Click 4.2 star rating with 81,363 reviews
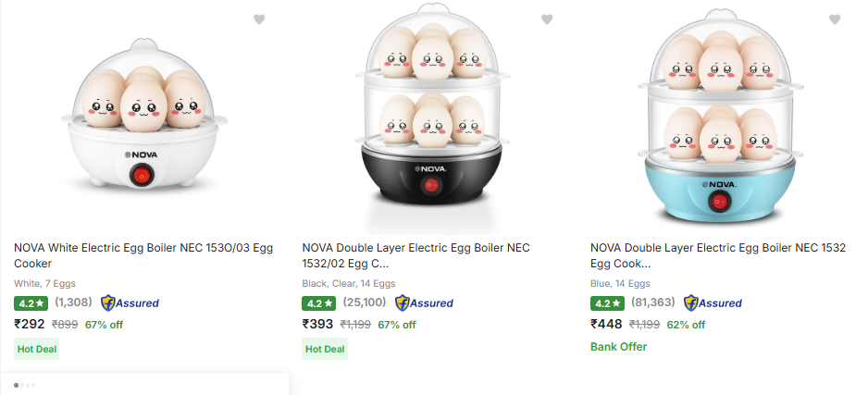 (608, 302)
